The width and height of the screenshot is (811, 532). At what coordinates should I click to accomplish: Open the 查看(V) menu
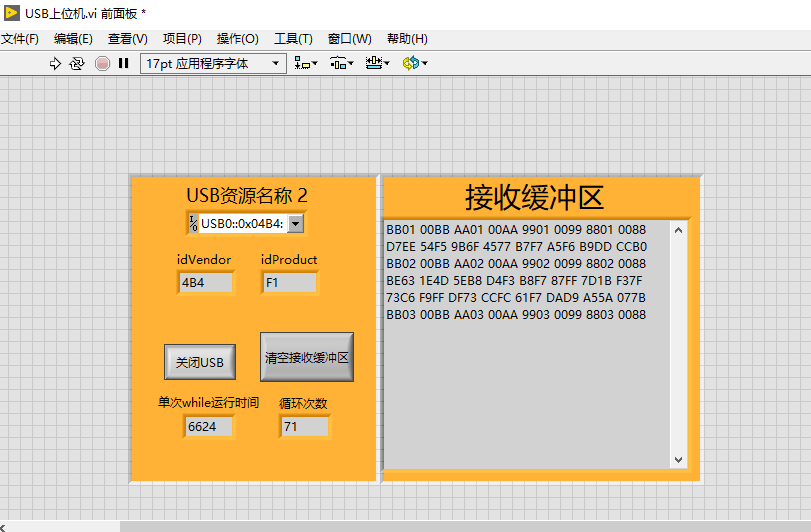127,39
